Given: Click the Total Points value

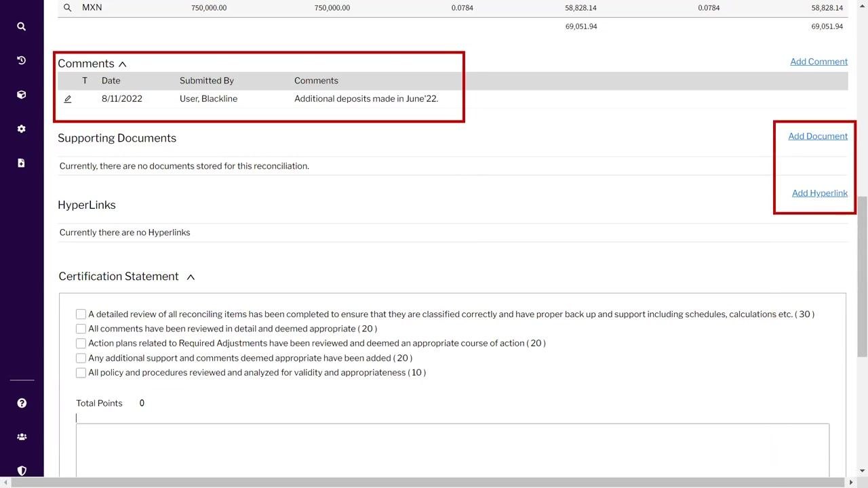Looking at the screenshot, I should (142, 403).
